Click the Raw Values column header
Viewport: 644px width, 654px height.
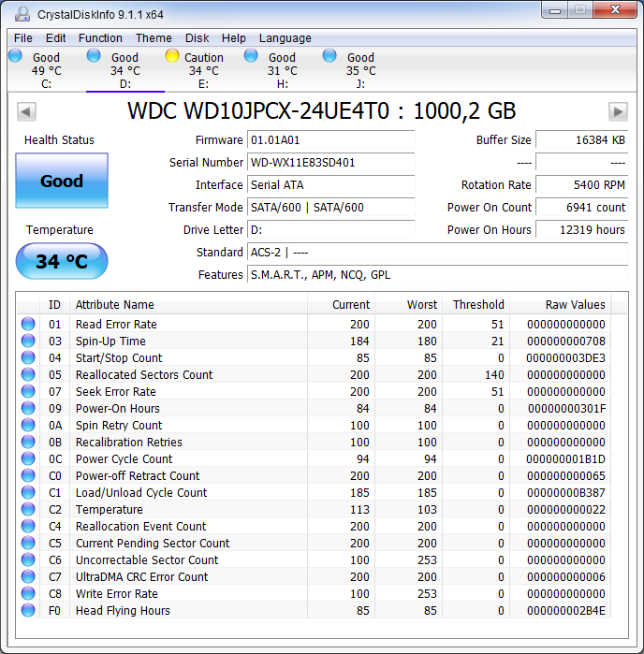560,304
